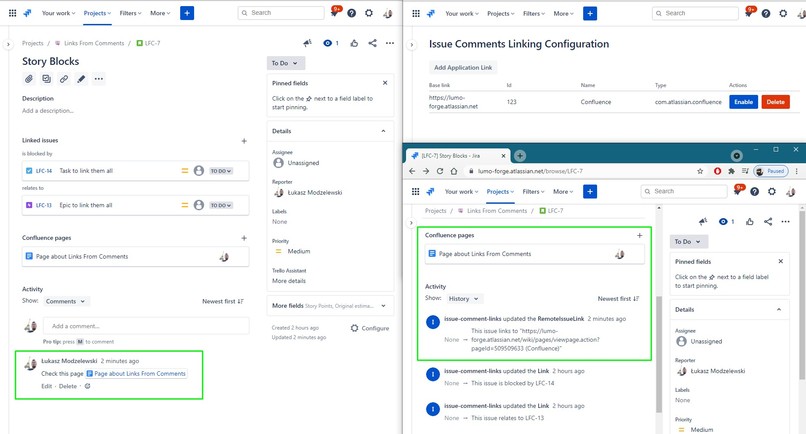The height and width of the screenshot is (434, 806).
Task: Click attach paperclip icon under Story Blocks
Action: [x=29, y=79]
